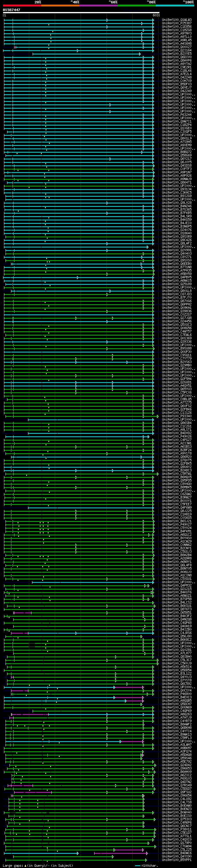Select hit UniRef100_B8BQ72
Image resolution: width=197 pixels, height=868 pixels.
[x=177, y=152]
